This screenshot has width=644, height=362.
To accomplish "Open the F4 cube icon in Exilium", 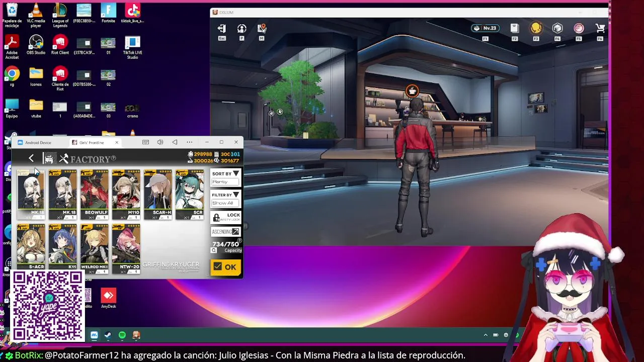I will coord(557,29).
